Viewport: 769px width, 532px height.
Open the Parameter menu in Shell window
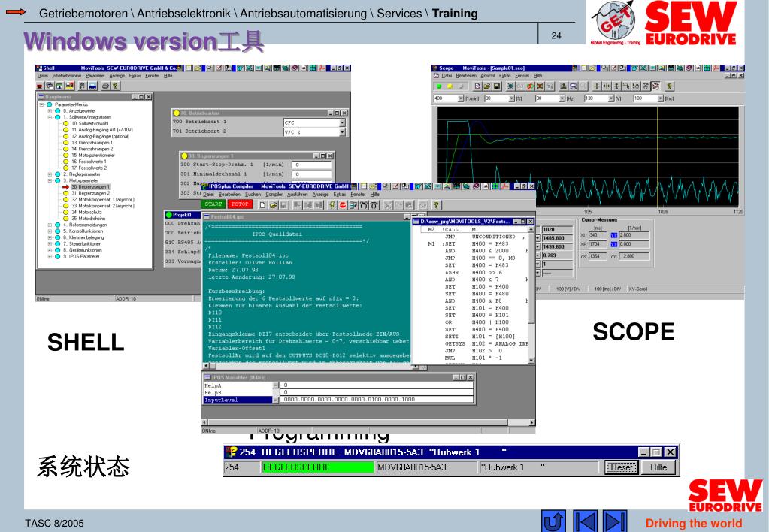click(x=95, y=76)
